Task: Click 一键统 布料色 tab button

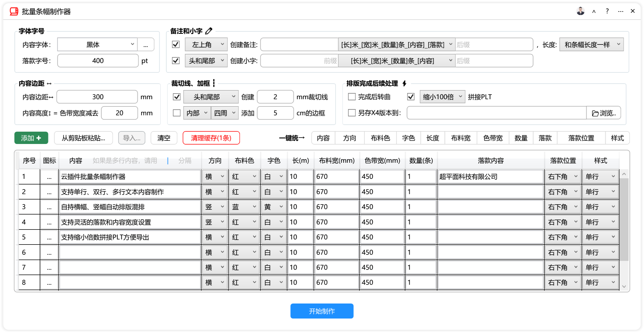Action: pos(380,138)
